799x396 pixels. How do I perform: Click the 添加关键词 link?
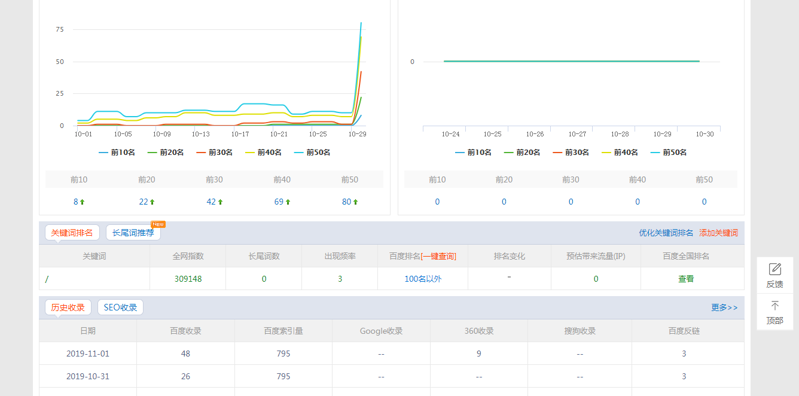coord(718,233)
